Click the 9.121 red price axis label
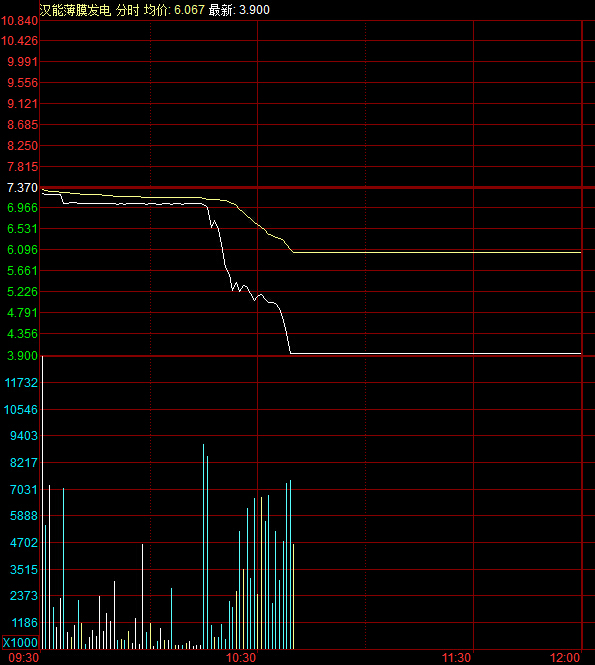This screenshot has width=595, height=665. pos(22,103)
